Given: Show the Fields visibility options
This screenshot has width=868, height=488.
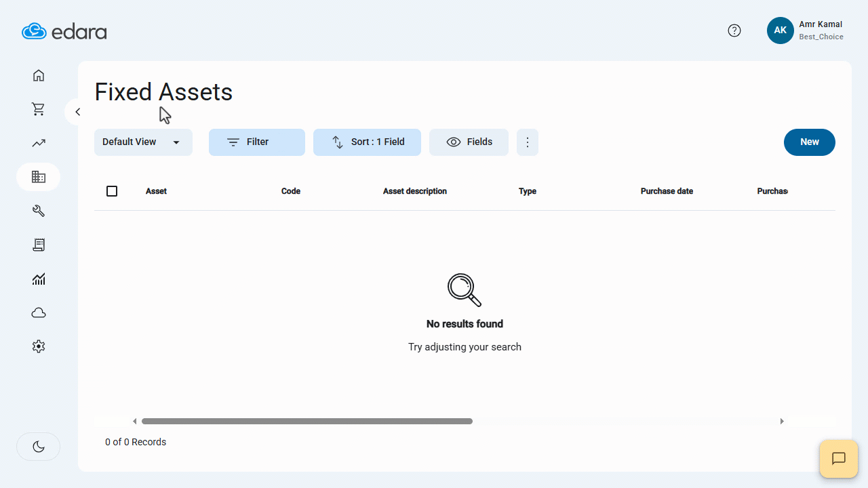Looking at the screenshot, I should [469, 142].
